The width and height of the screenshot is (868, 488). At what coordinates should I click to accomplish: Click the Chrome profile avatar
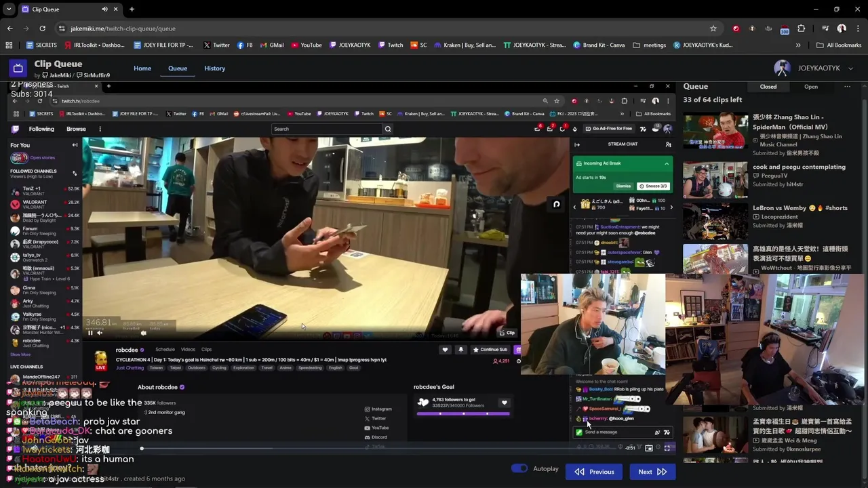point(842,28)
